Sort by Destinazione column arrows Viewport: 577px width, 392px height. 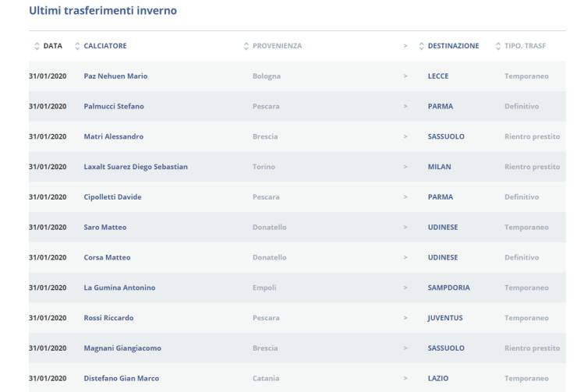pos(422,46)
